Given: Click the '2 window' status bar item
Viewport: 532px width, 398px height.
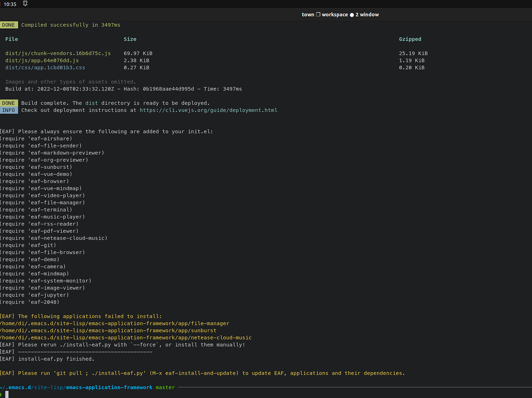Looking at the screenshot, I should pyautogui.click(x=367, y=15).
